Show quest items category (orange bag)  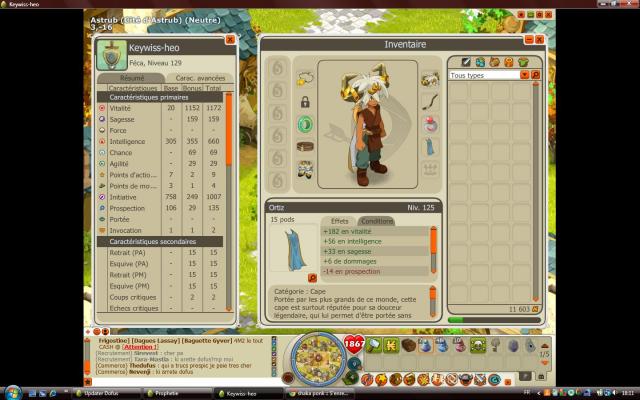point(509,62)
